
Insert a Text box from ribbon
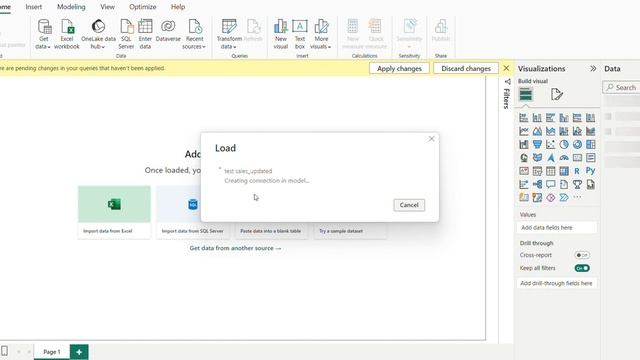click(300, 34)
